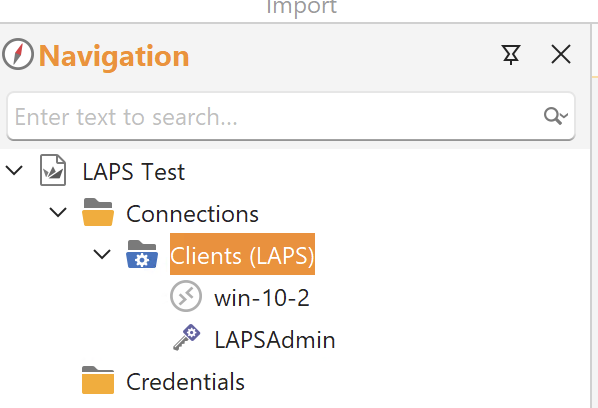Screen dimensions: 598x408
Task: Open the win-10-2 connection entry
Action: tap(262, 298)
